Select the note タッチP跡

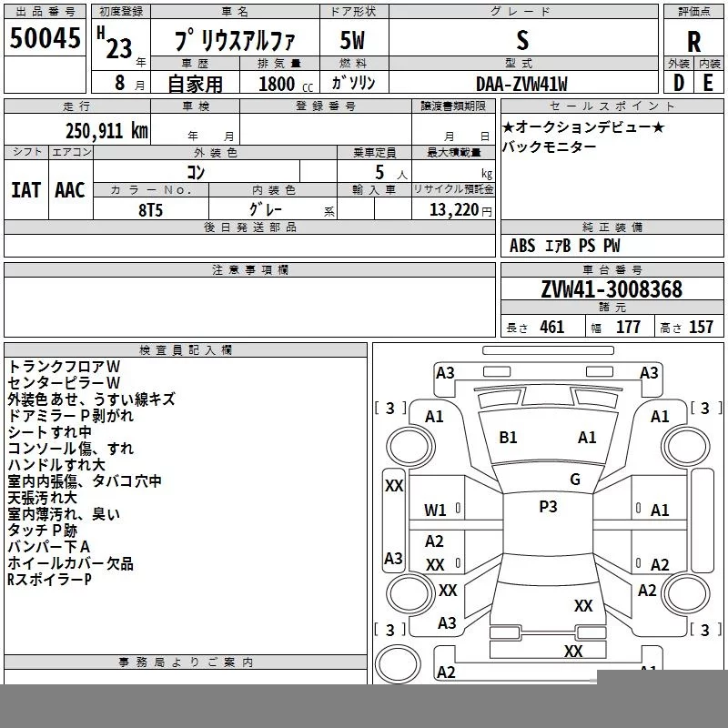(x=42, y=531)
